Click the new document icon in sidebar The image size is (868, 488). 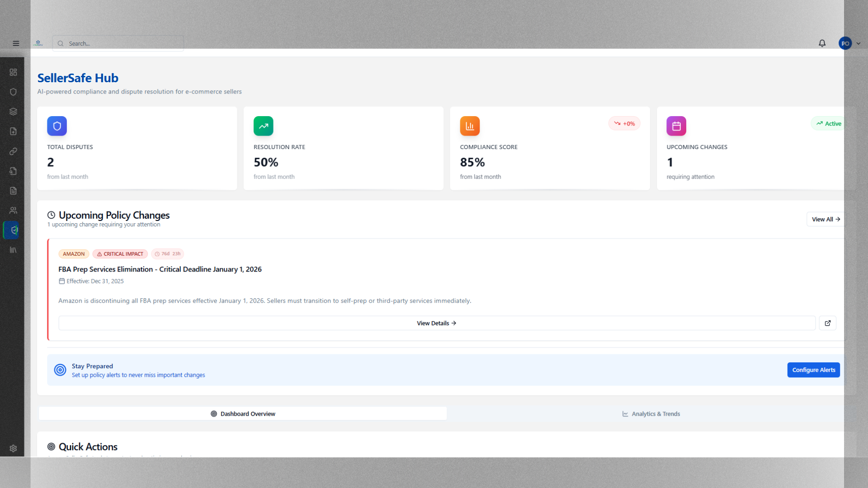coord(13,131)
